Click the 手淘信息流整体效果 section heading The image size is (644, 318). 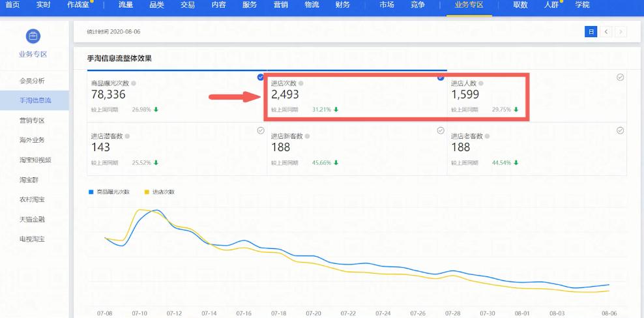tap(119, 59)
